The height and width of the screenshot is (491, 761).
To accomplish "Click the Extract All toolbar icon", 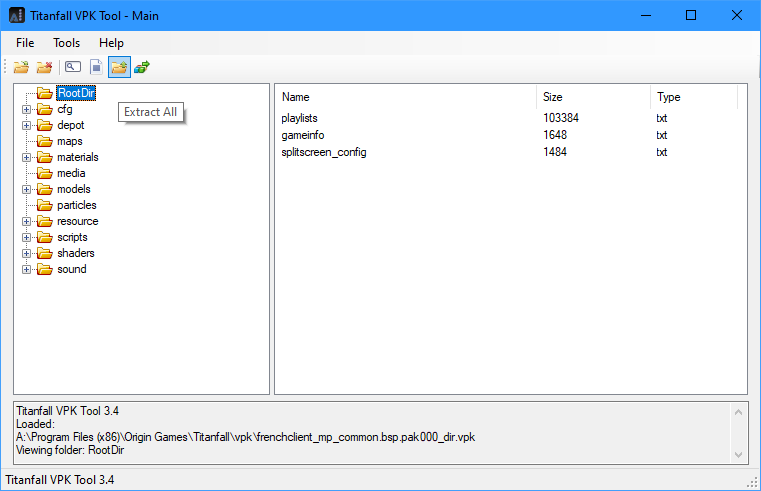I will click(119, 67).
